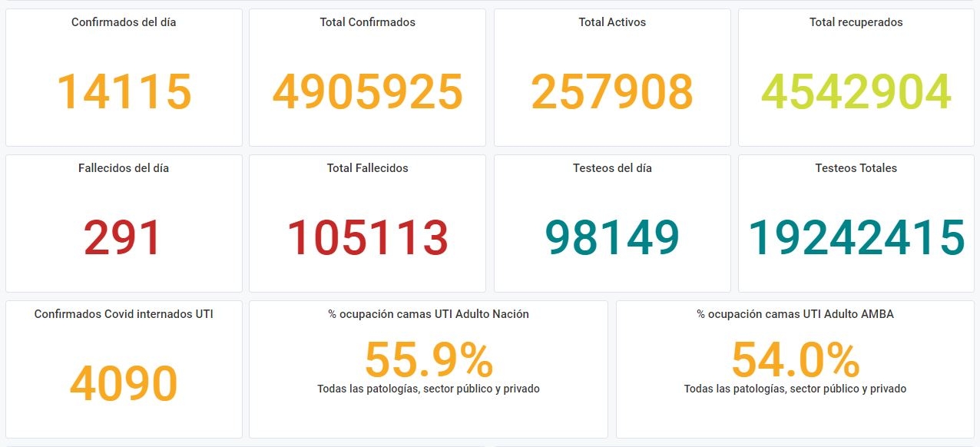The height and width of the screenshot is (447, 980).
Task: Click the 257908 active cases number
Action: [612, 91]
